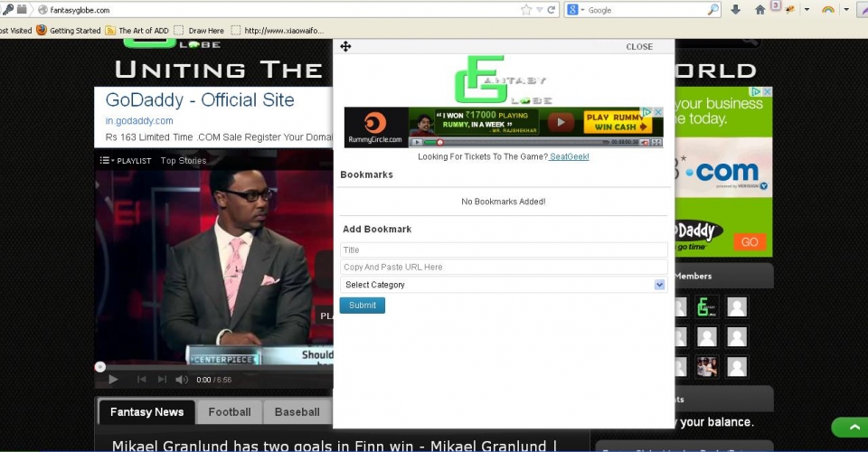Reload the page with the refresh icon
Screen dimensions: 868x452
[551, 10]
